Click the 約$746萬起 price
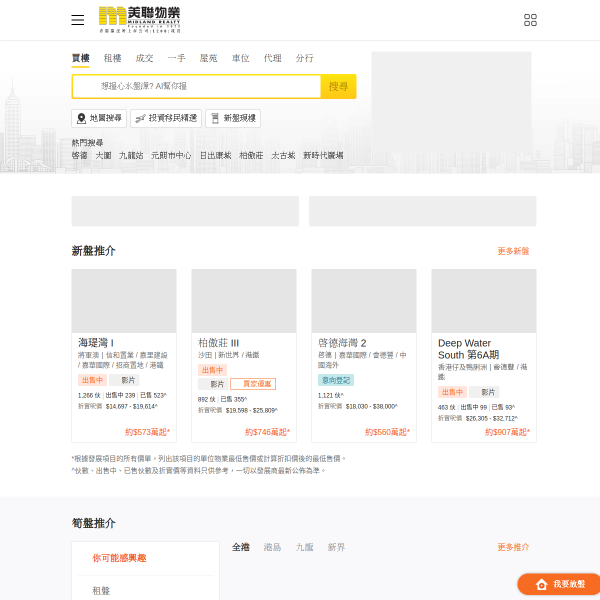 [267, 432]
